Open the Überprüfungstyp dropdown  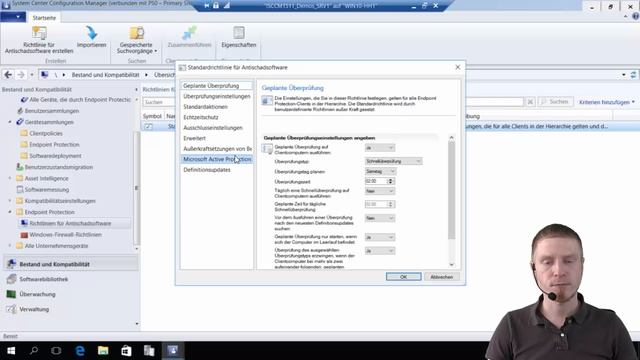(393, 161)
